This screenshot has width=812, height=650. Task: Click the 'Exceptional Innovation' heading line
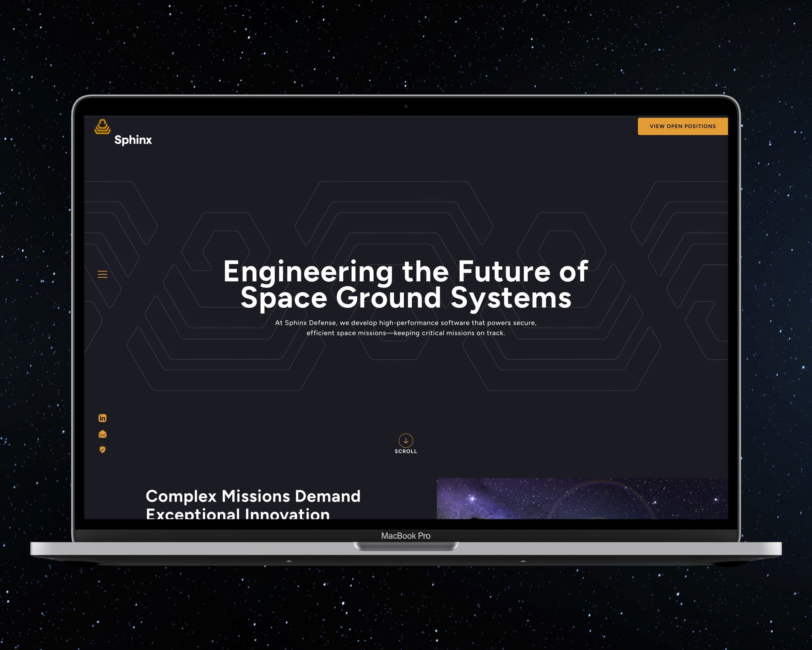click(x=238, y=514)
